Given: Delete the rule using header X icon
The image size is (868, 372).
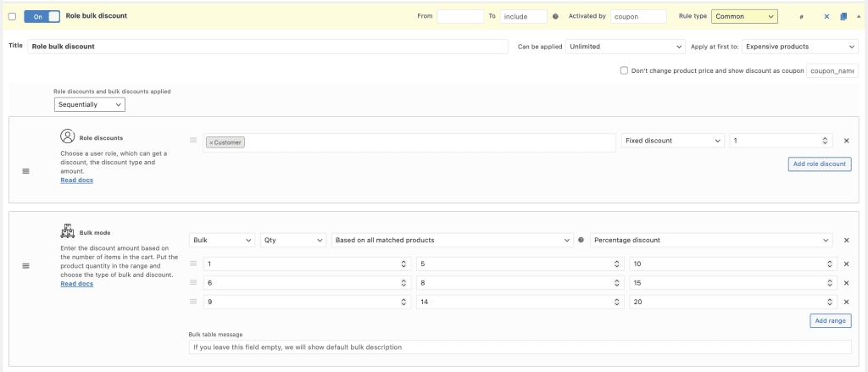Looking at the screenshot, I should click(x=826, y=16).
